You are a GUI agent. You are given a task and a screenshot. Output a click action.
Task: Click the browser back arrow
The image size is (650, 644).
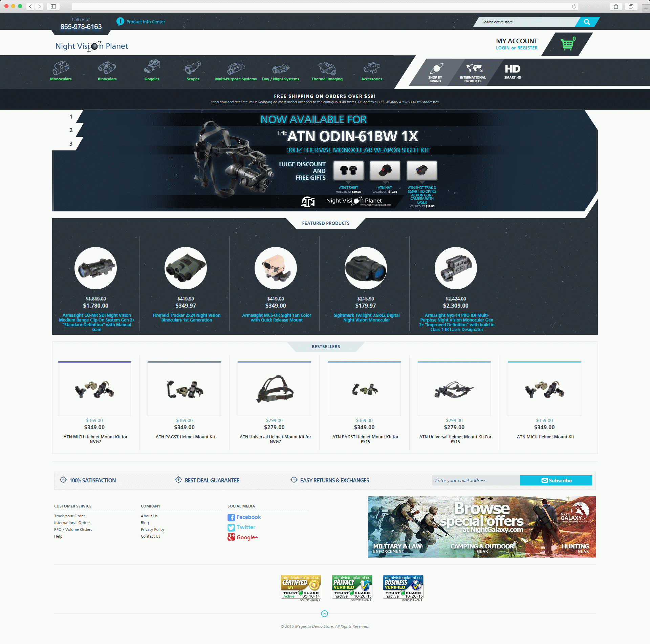tap(30, 6)
